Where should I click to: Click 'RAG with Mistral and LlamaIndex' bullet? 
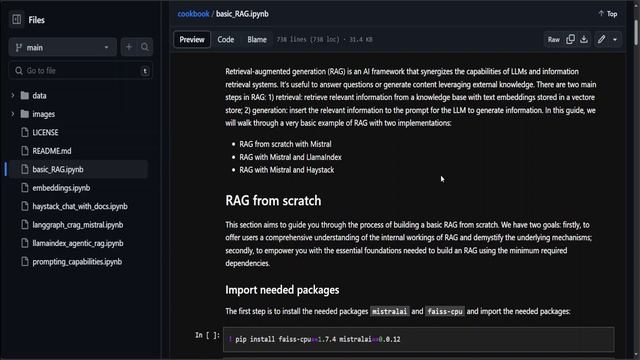click(290, 157)
